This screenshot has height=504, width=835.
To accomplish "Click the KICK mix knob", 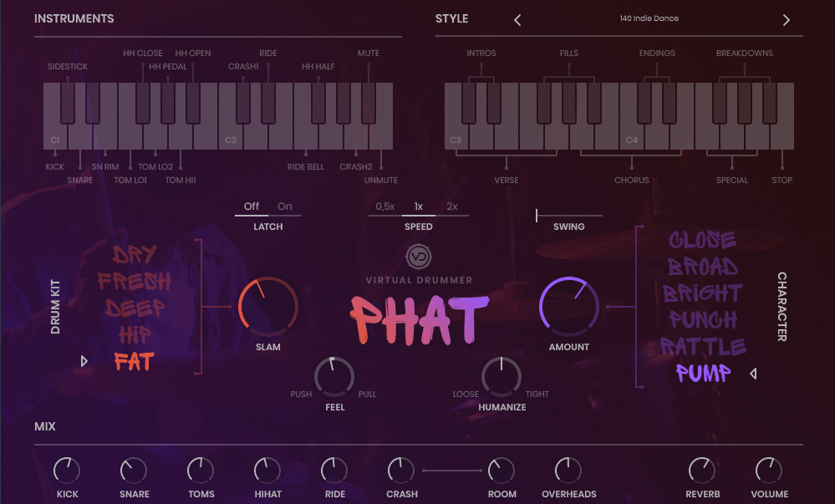I will 67,471.
